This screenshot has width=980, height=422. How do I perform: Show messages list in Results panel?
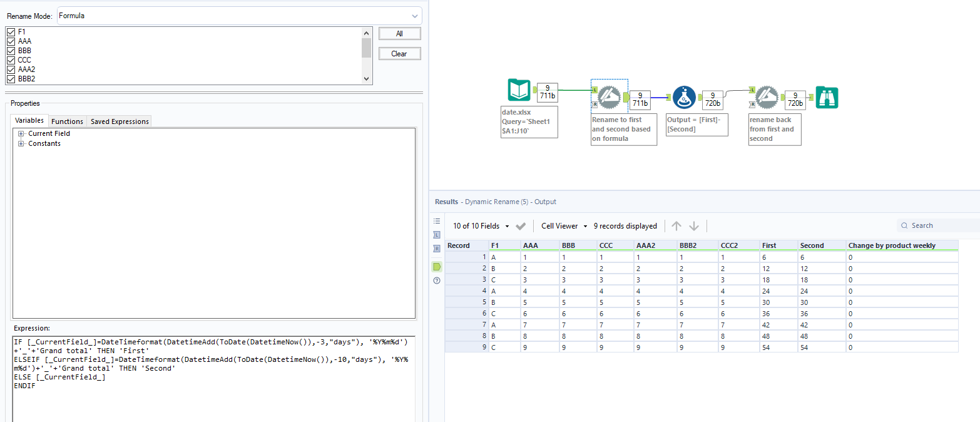[x=437, y=221]
